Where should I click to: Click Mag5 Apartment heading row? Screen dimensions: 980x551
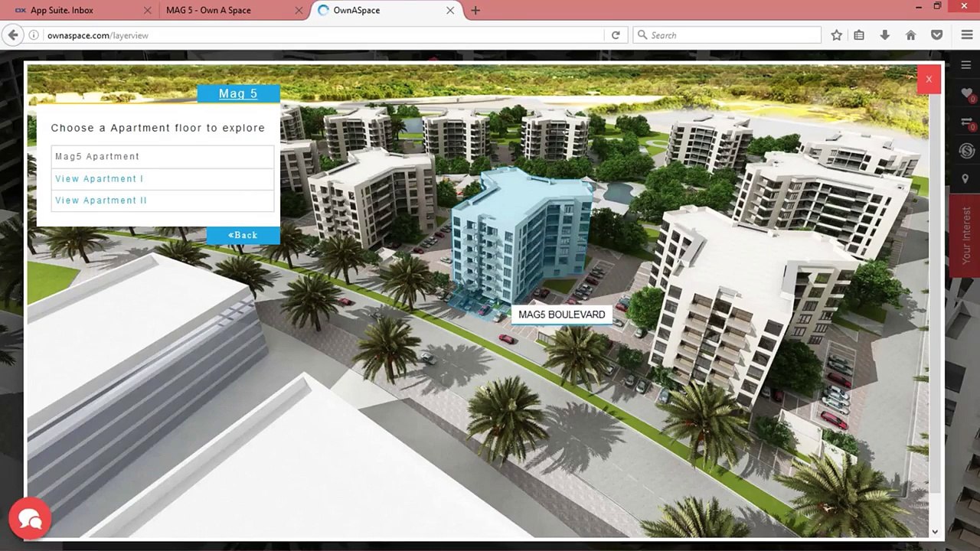pyautogui.click(x=162, y=157)
